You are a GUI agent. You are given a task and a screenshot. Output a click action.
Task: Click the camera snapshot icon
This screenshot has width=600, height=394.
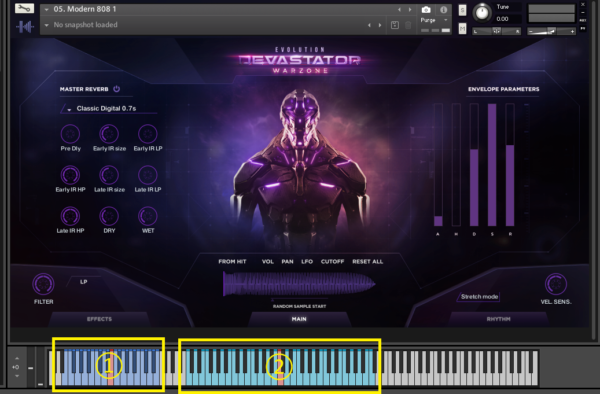[426, 10]
